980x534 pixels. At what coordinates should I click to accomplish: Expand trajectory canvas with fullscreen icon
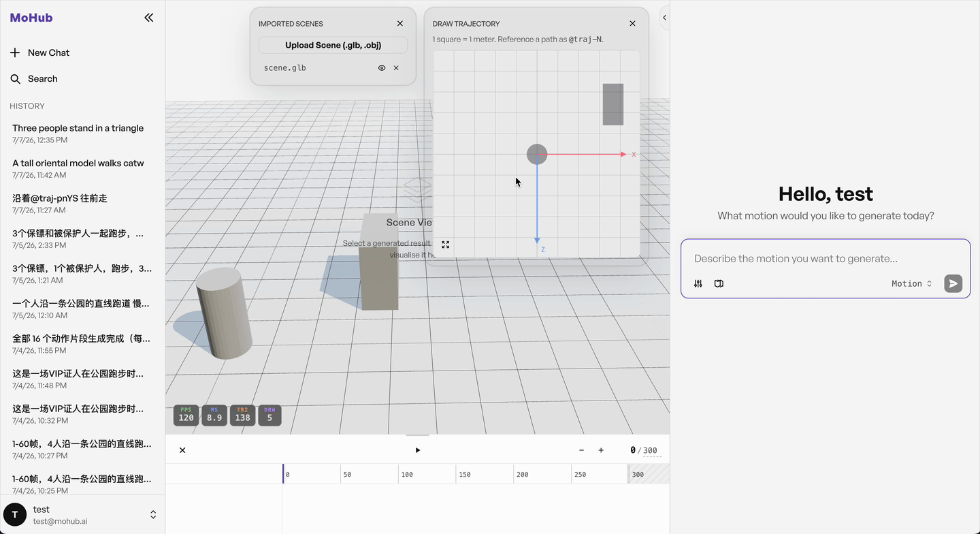(x=446, y=245)
